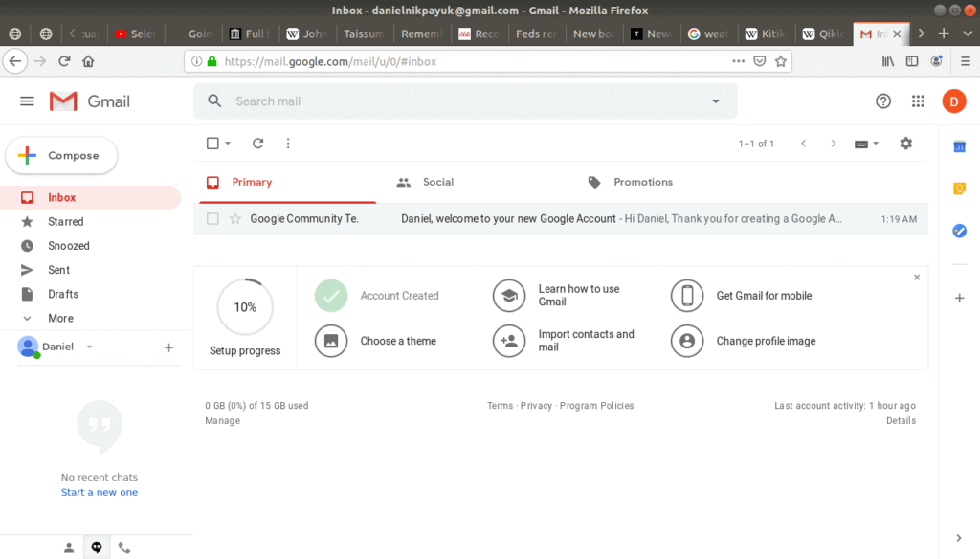Screen dimensions: 980x559
Task: Open the Google Tasks side panel icon
Action: (959, 231)
